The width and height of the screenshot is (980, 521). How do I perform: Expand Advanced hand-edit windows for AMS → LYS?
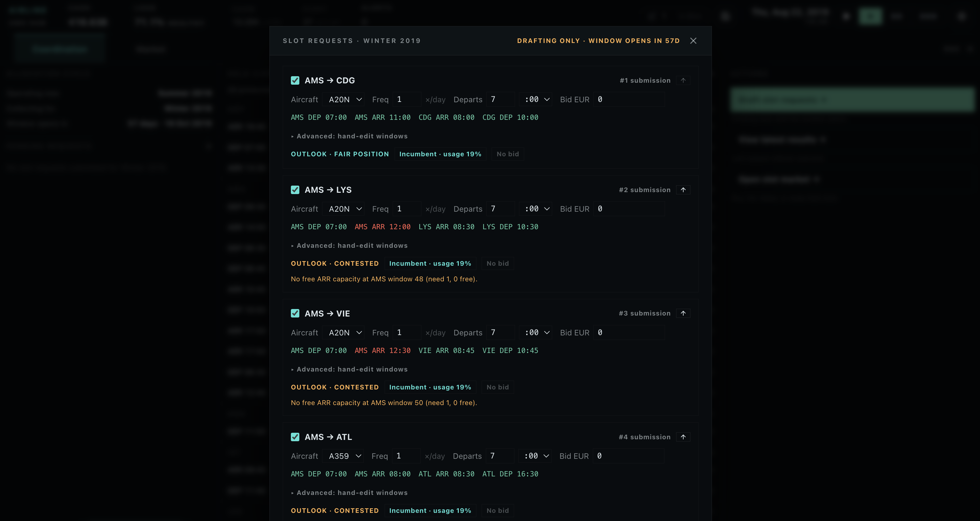(x=349, y=246)
